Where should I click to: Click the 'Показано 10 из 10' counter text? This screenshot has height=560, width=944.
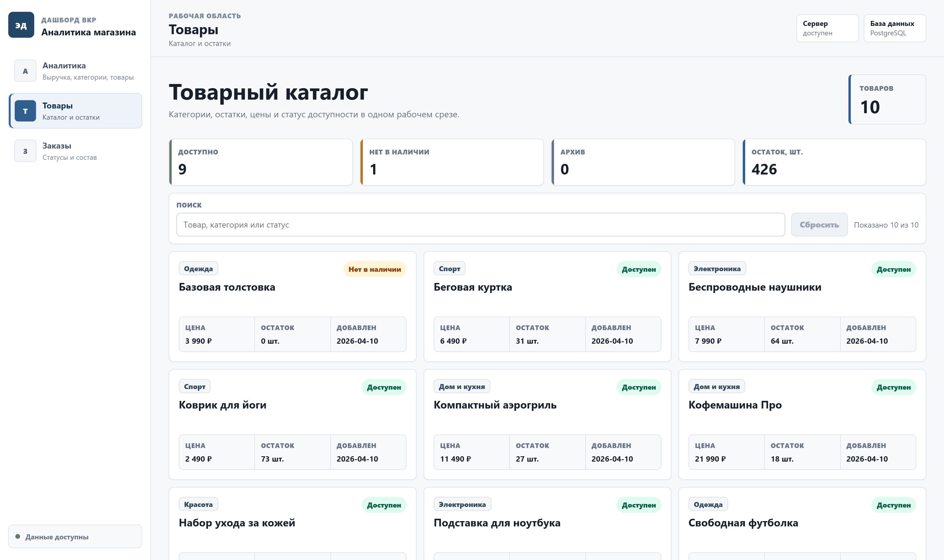coord(886,225)
